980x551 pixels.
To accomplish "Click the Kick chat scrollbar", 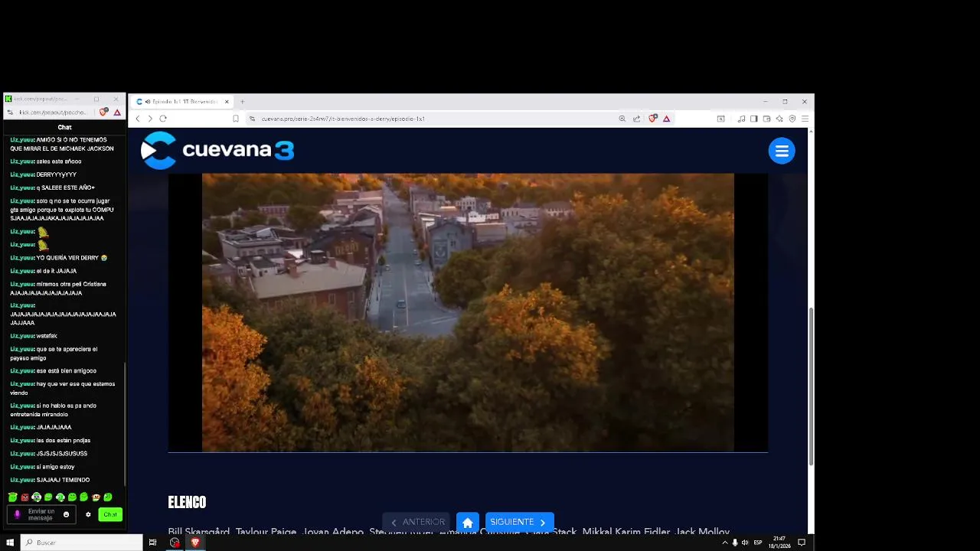I will pyautogui.click(x=124, y=423).
